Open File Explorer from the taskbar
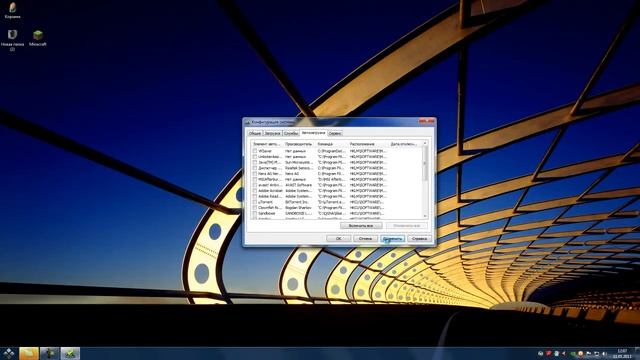This screenshot has width=640, height=360. pyautogui.click(x=29, y=353)
